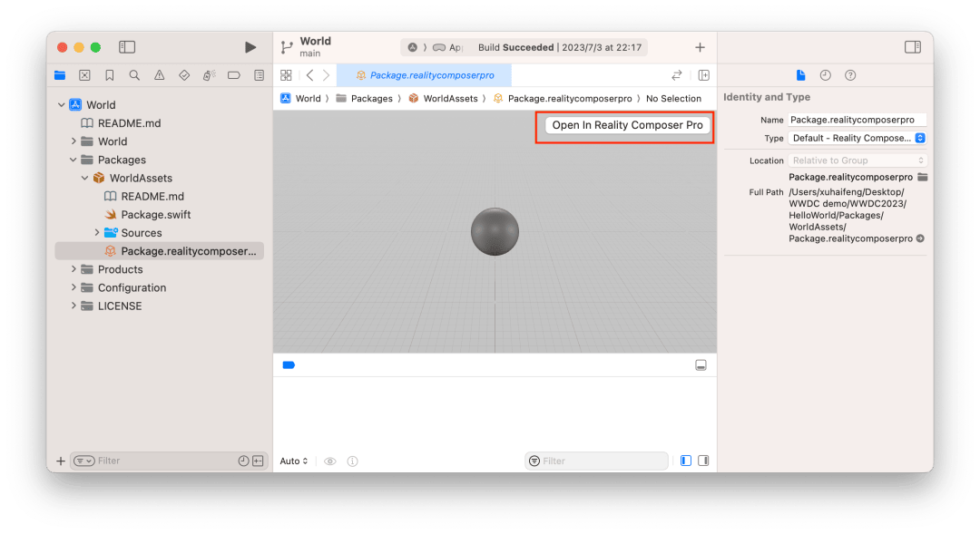
Task: Choose file location with folder icon
Action: point(922,178)
